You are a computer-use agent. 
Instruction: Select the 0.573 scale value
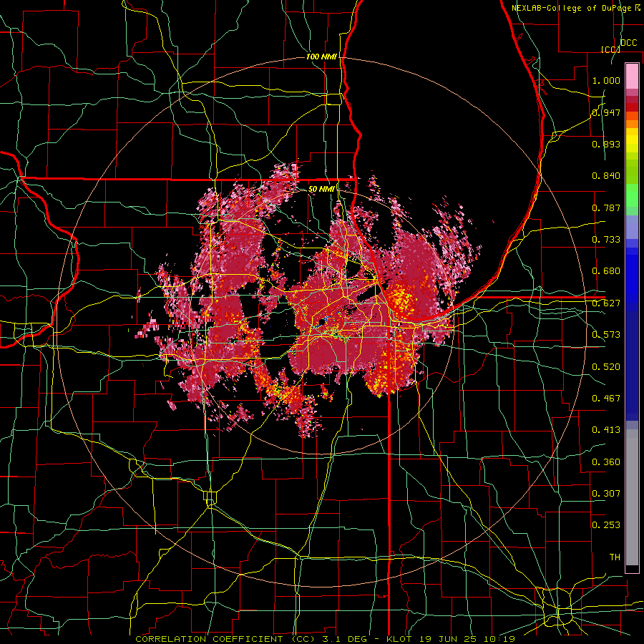coord(606,335)
